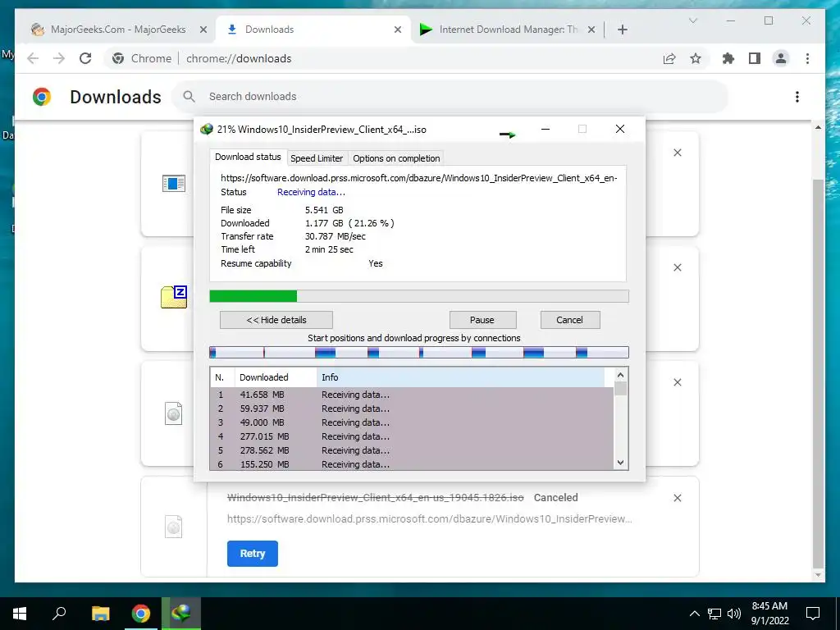Click the search magnifier icon in Downloads

point(189,97)
